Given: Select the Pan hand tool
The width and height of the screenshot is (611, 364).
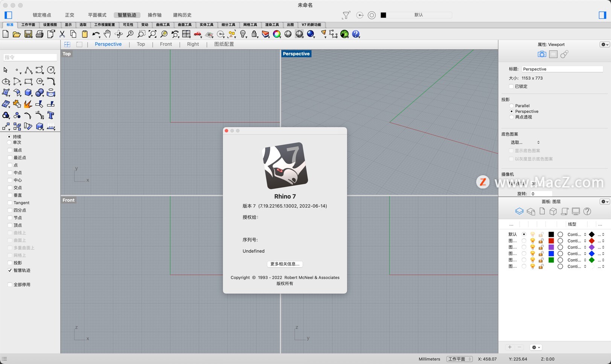Looking at the screenshot, I should click(107, 34).
